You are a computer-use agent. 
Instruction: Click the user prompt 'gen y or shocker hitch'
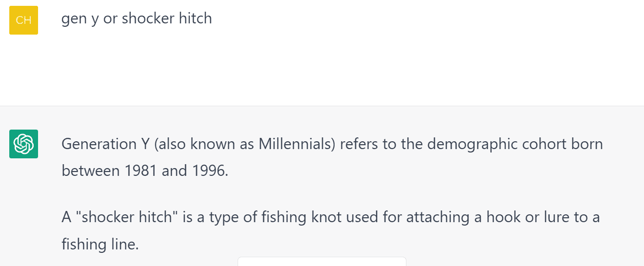(x=137, y=19)
